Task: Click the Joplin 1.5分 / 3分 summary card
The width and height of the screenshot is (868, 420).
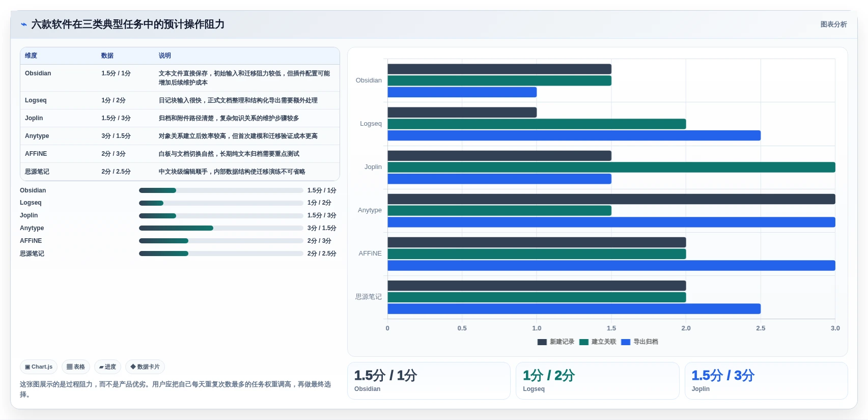Action: pos(766,381)
